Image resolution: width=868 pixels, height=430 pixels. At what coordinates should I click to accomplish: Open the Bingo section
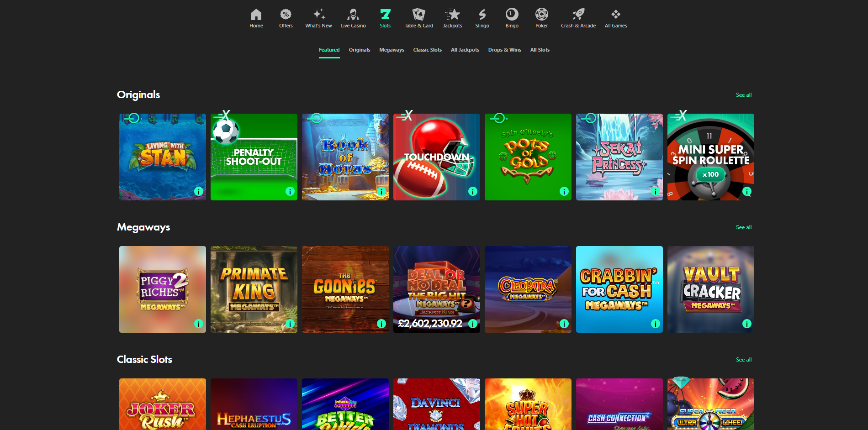[512, 18]
